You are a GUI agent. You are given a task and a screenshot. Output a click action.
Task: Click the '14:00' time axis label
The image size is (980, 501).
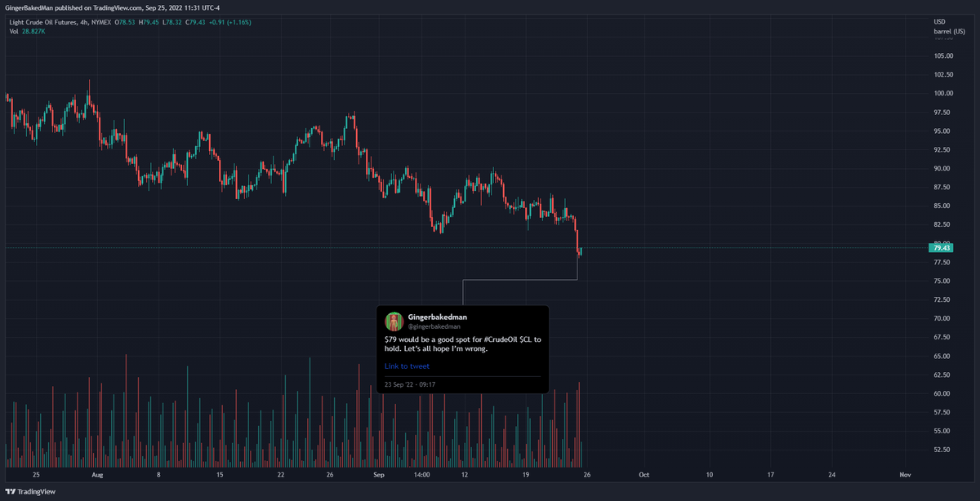click(421, 474)
